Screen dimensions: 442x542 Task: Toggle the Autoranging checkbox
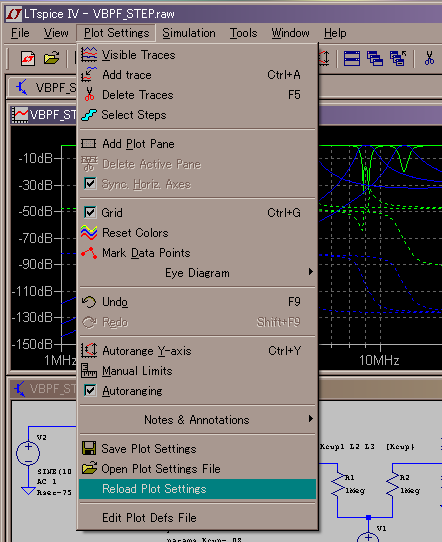click(90, 391)
